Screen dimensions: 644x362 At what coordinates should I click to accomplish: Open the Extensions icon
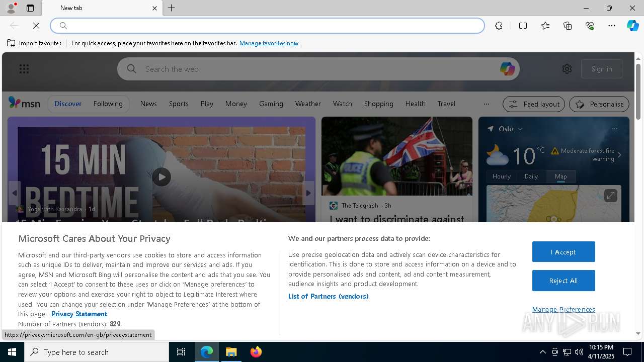pos(499,26)
